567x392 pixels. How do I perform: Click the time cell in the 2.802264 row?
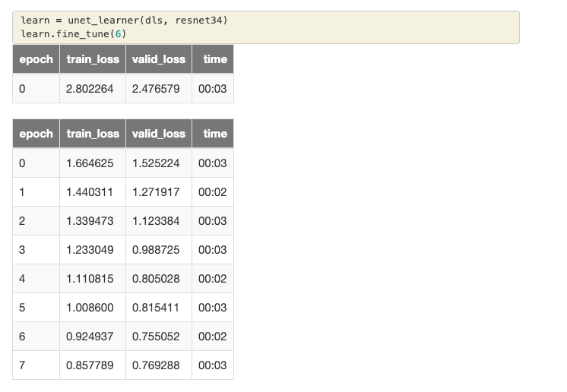[213, 89]
